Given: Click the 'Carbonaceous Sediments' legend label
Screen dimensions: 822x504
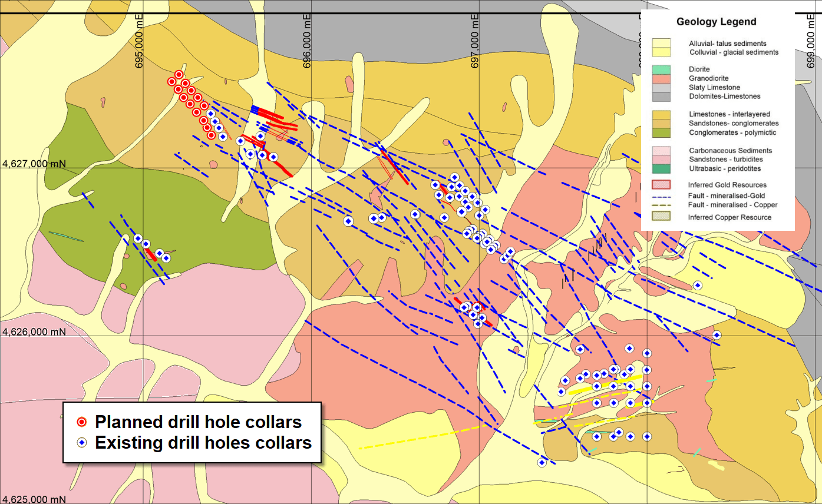Looking at the screenshot, I should coord(730,151).
